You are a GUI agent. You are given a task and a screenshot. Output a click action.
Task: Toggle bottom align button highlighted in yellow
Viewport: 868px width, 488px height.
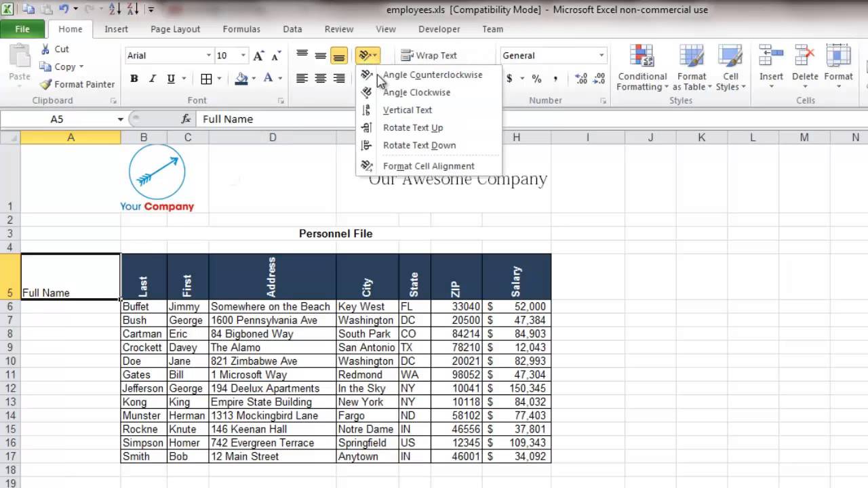(x=339, y=56)
